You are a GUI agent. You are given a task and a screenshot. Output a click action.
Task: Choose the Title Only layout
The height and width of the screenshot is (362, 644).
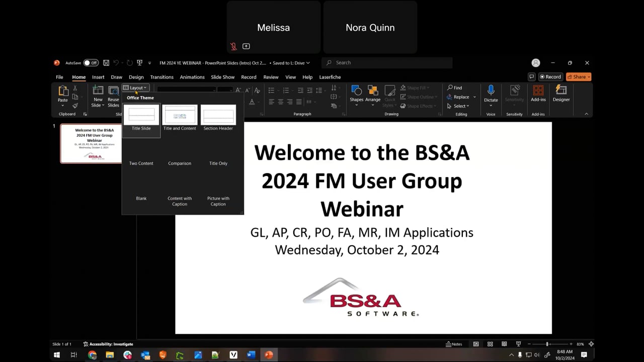pos(218,163)
